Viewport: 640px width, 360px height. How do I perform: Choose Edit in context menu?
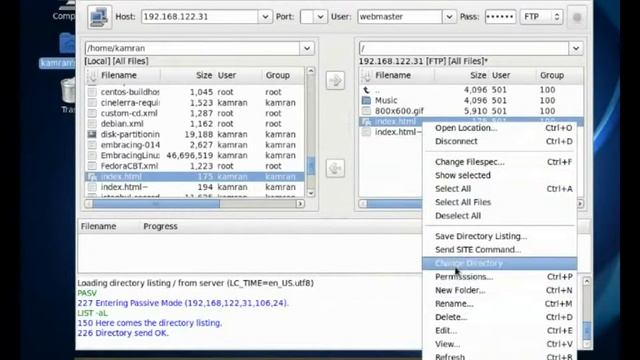(x=500, y=331)
